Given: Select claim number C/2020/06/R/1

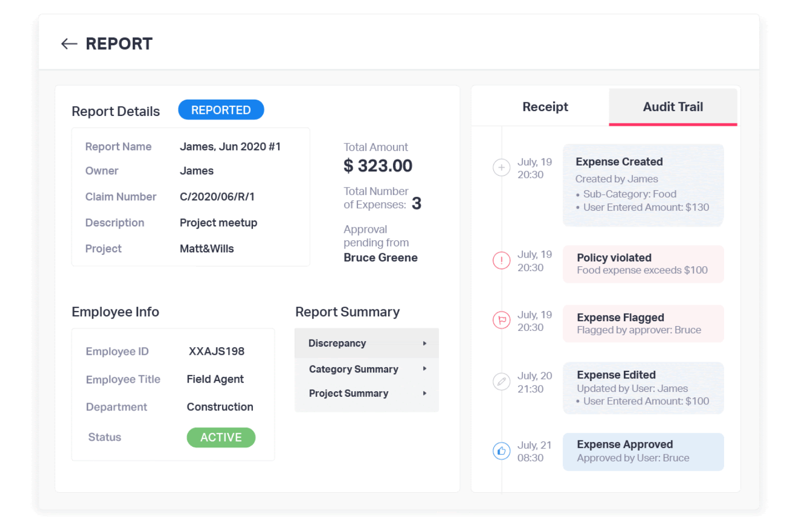Looking at the screenshot, I should click(x=217, y=196).
